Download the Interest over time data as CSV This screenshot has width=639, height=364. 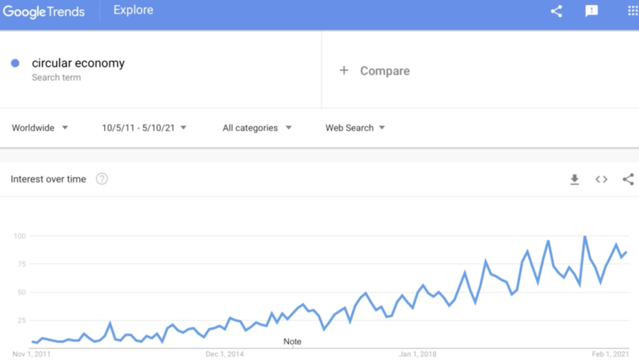(574, 179)
